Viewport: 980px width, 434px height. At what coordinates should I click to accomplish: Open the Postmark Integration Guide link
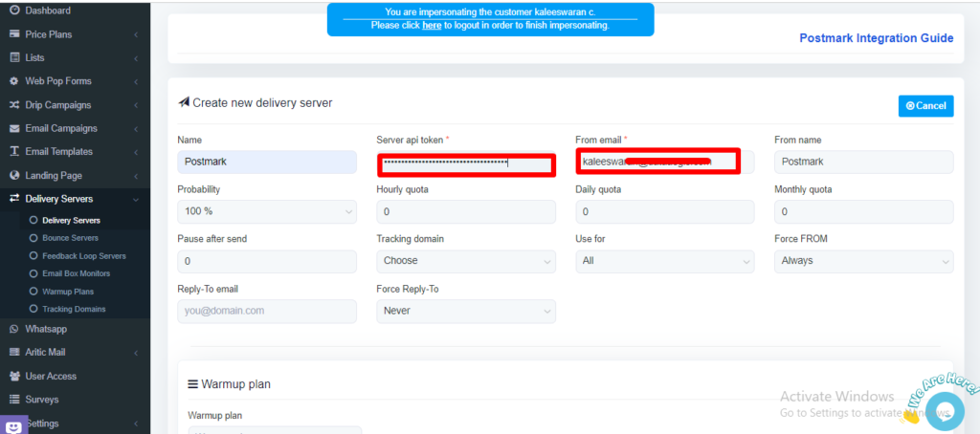(x=876, y=38)
